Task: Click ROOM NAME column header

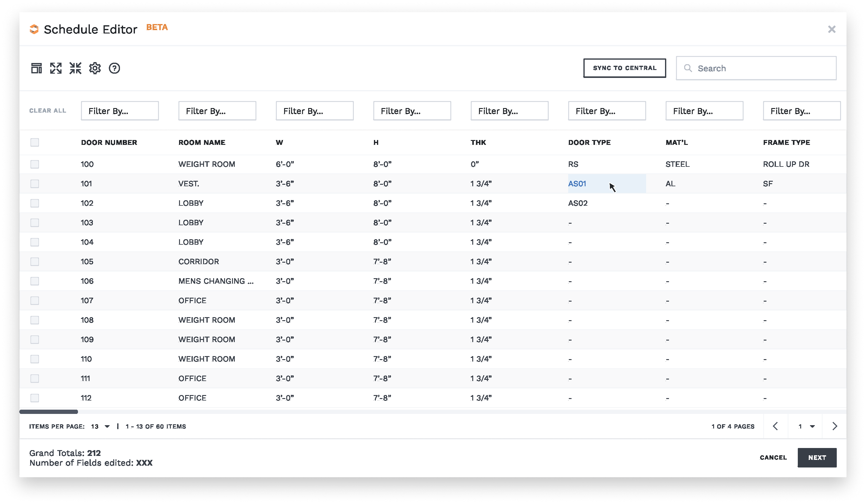Action: (202, 142)
